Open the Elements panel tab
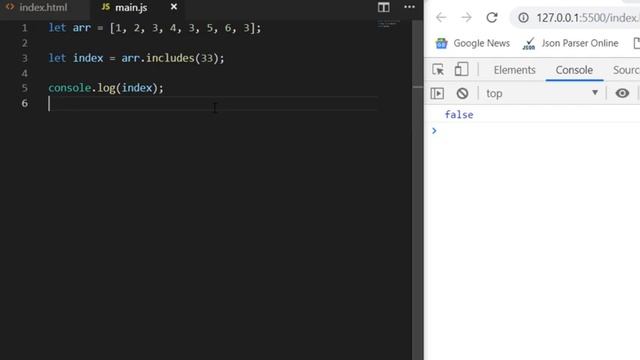Viewport: 640px width, 360px height. (514, 70)
